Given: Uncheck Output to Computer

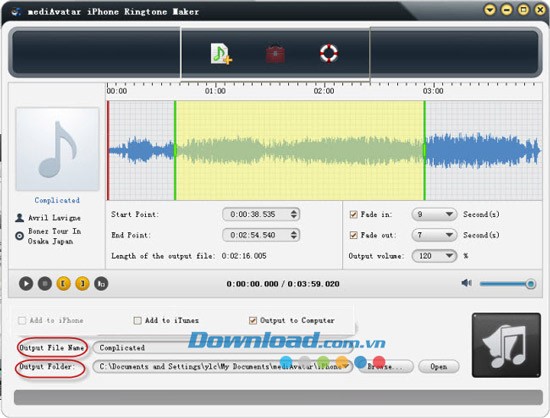Looking at the screenshot, I should (253, 320).
